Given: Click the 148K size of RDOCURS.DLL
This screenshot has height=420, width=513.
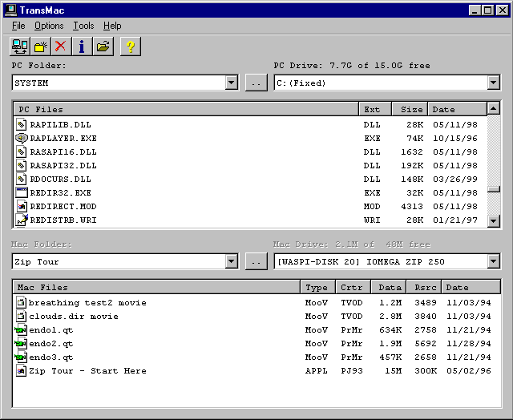Looking at the screenshot, I should (x=412, y=180).
